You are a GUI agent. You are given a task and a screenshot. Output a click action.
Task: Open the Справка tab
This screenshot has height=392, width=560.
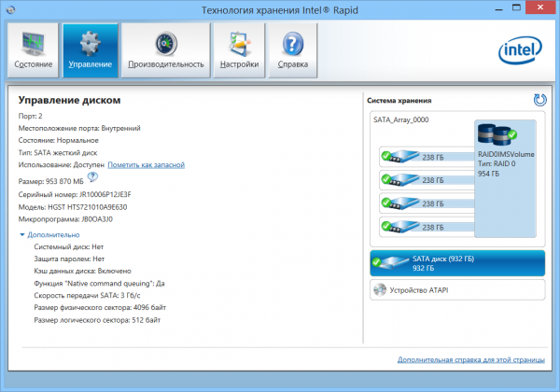pyautogui.click(x=293, y=50)
